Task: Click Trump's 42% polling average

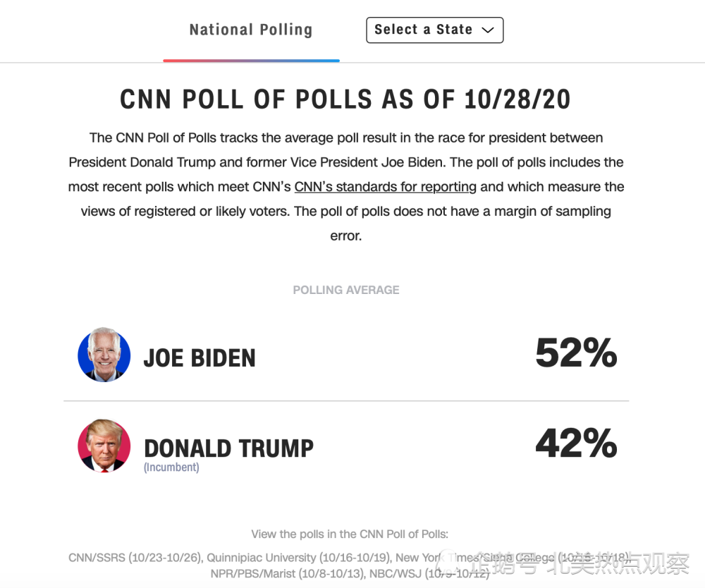Action: tap(576, 443)
